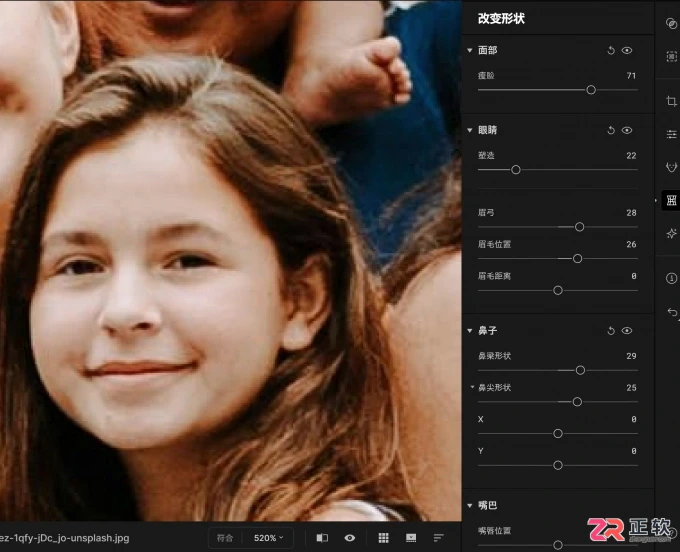680x552 pixels.
Task: Collapse the 嘴巴 section
Action: pos(470,506)
